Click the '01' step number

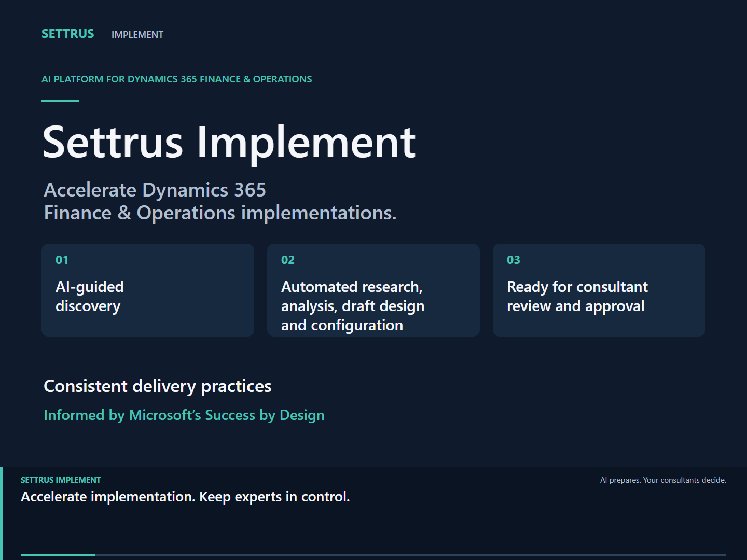point(62,260)
